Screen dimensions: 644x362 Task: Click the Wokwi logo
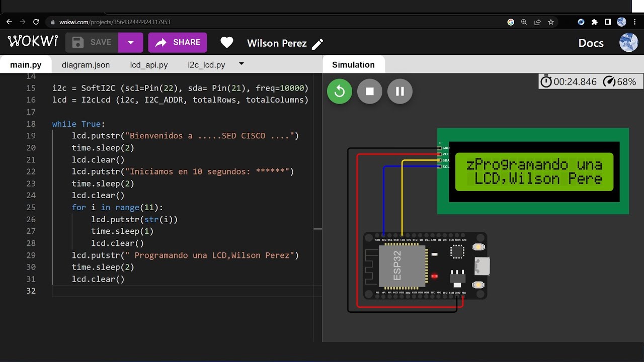click(x=33, y=41)
